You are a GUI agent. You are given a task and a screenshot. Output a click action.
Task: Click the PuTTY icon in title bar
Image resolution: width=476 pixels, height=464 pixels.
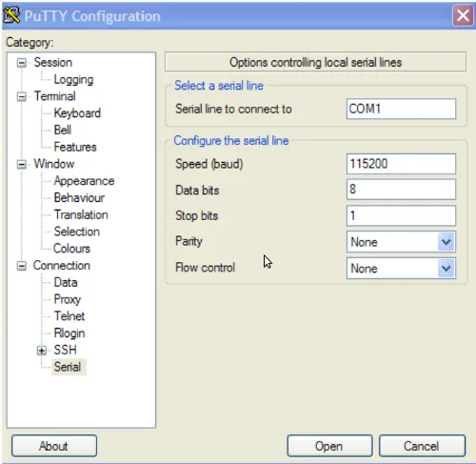11,15
